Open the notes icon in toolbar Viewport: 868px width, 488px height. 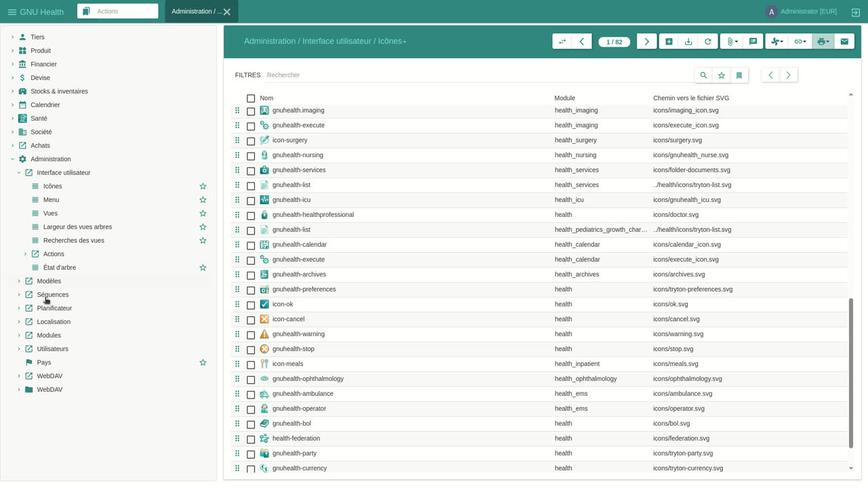753,41
